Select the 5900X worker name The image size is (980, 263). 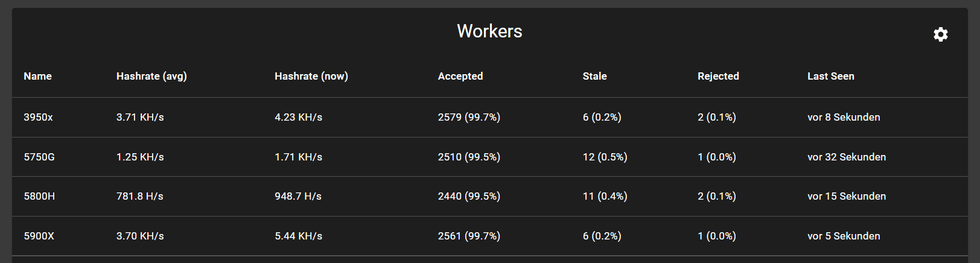[x=39, y=236]
